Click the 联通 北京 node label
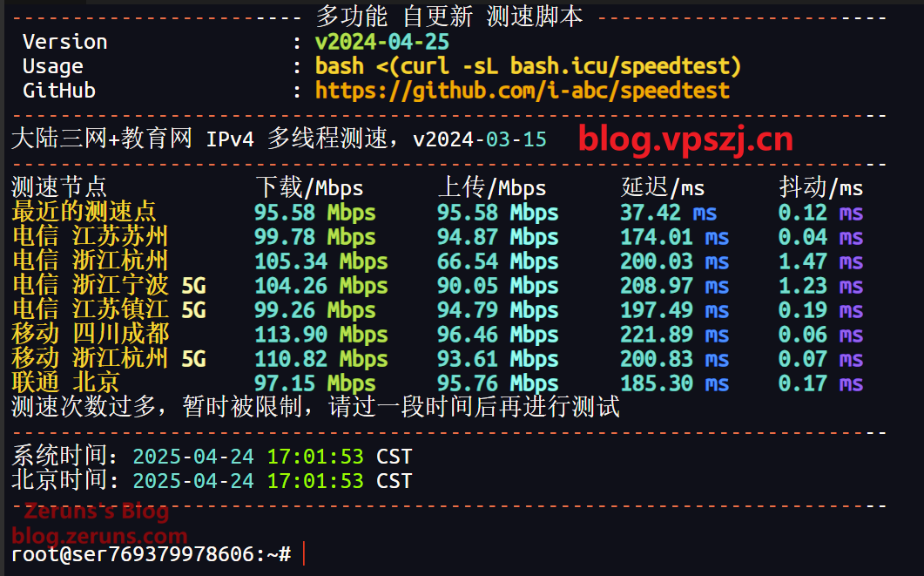Viewport: 924px width, 576px height. pos(65,383)
